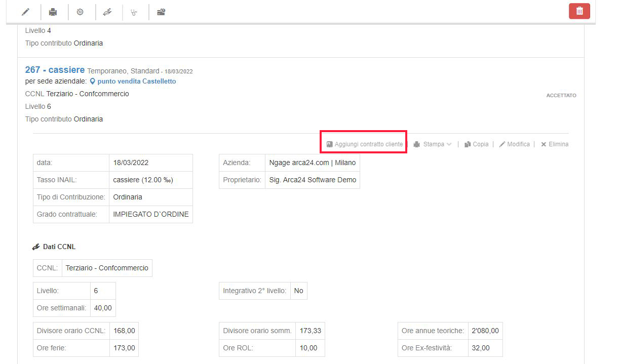Click the Tasso INAIL label cell

71,180
